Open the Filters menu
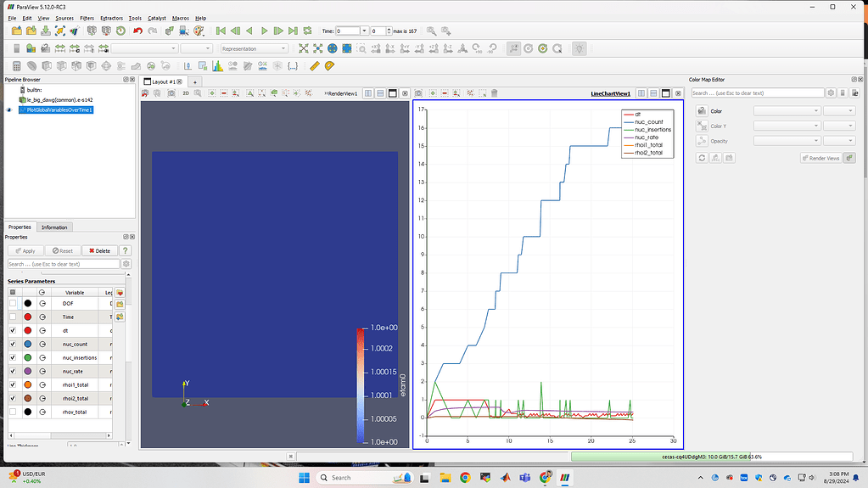 (x=87, y=18)
